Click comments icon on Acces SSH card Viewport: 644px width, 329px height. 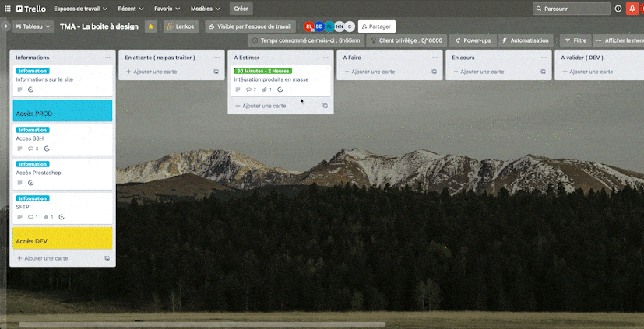[33, 149]
